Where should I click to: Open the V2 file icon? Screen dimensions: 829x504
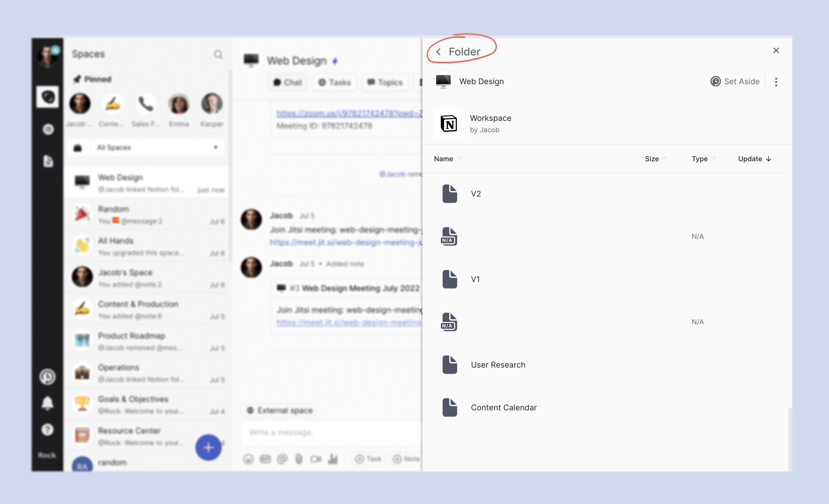coord(450,194)
